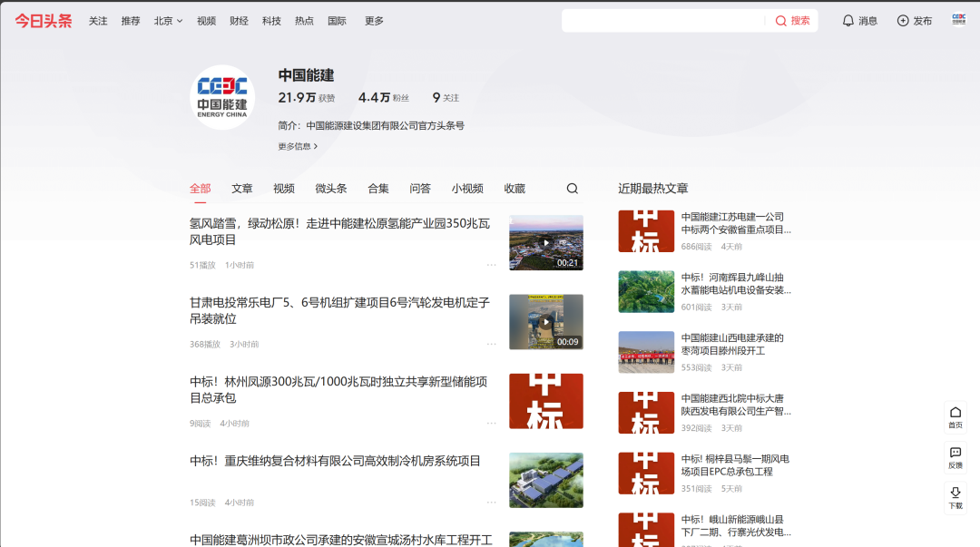980x547 pixels.
Task: Switch to profile 视频 tab
Action: pyautogui.click(x=284, y=188)
